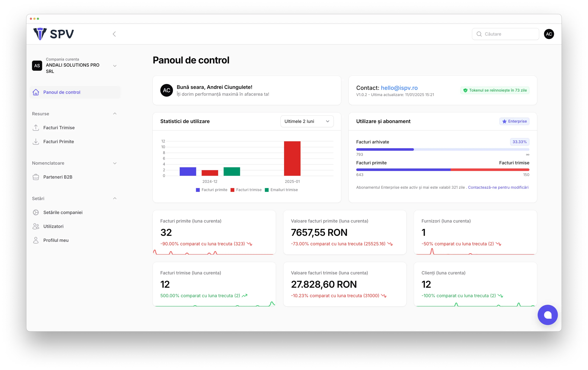Image resolution: width=588 pixels, height=370 pixels.
Task: Click the Enterprise plan badge
Action: pos(514,121)
